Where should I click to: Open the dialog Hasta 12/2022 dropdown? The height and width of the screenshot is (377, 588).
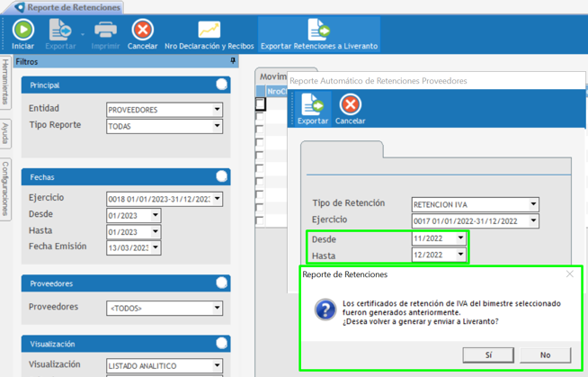[460, 255]
